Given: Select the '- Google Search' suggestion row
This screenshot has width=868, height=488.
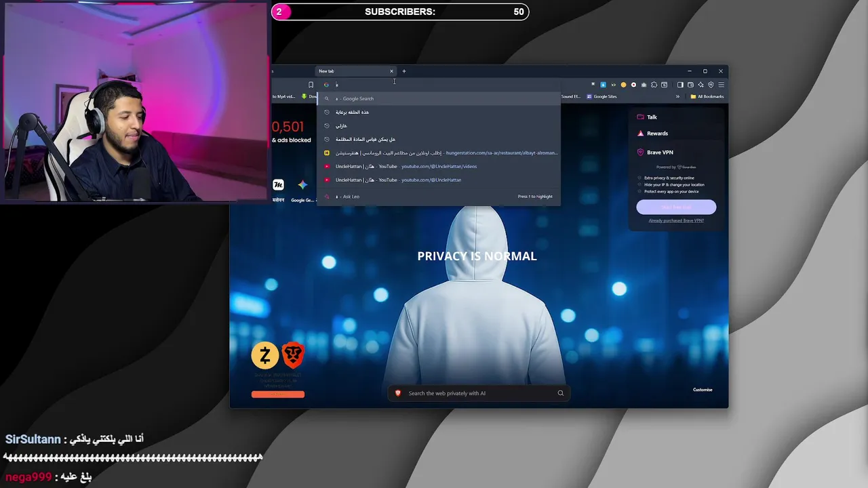Looking at the screenshot, I should pos(439,98).
